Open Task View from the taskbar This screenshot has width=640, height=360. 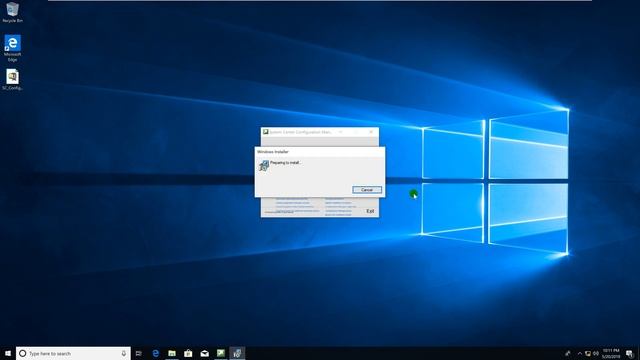[139, 353]
